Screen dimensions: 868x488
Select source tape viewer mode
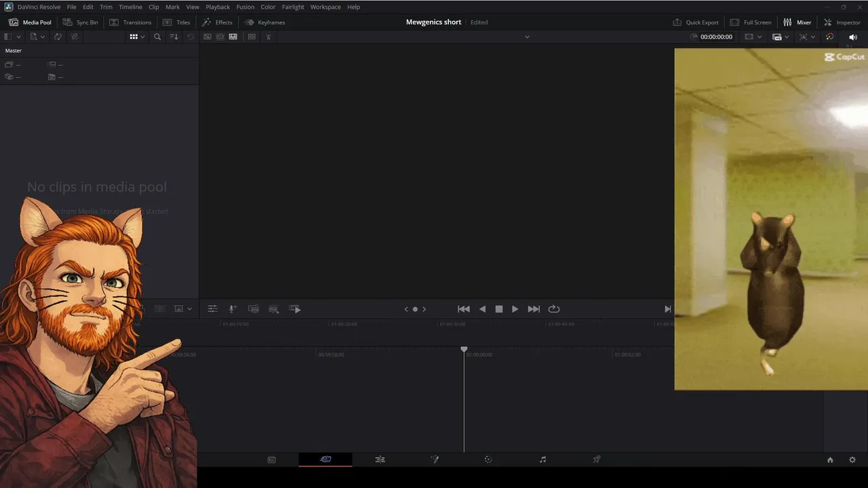[220, 37]
